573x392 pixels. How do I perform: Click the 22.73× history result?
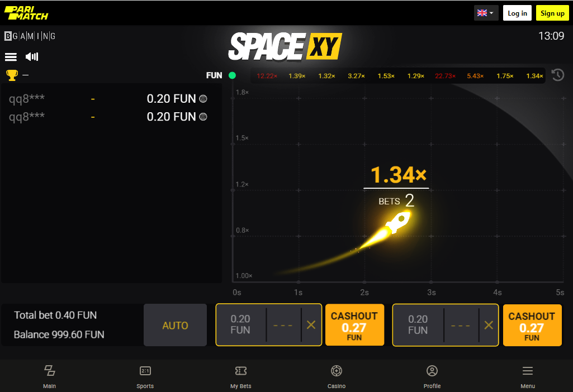point(445,76)
